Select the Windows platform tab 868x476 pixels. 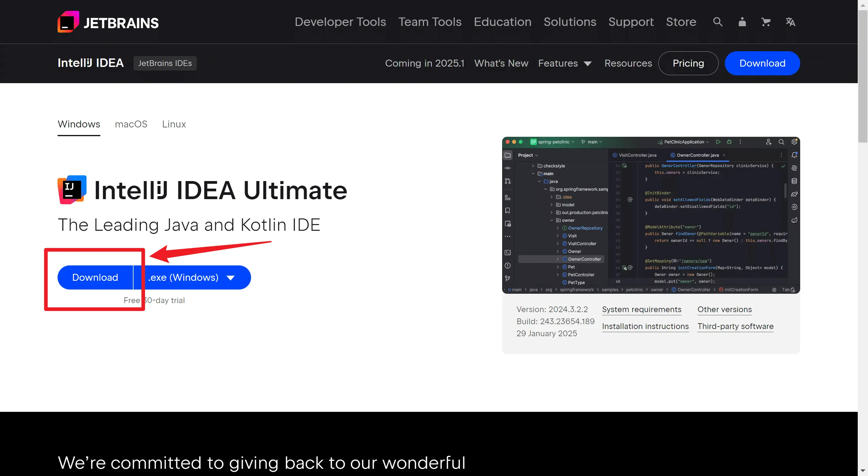pos(79,124)
